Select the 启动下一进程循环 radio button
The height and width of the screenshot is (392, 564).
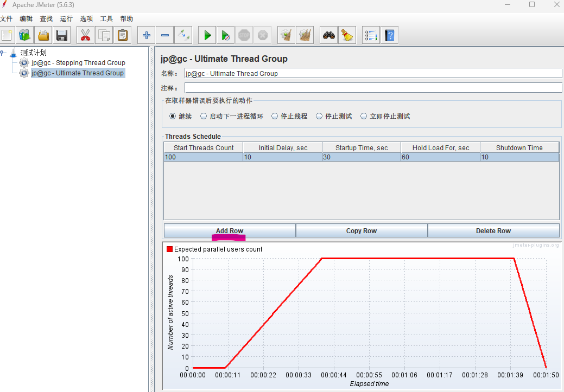(204, 116)
